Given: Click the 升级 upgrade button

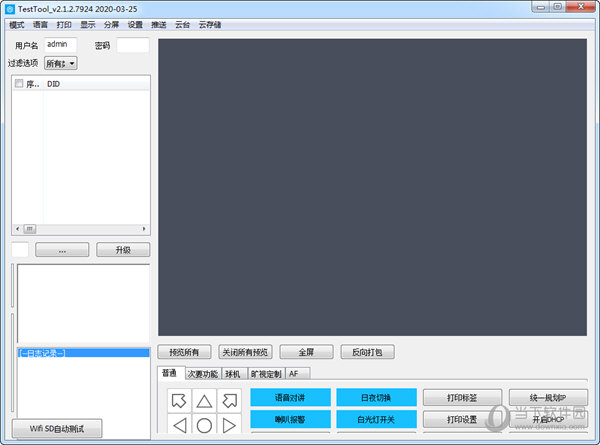Looking at the screenshot, I should pos(123,250).
